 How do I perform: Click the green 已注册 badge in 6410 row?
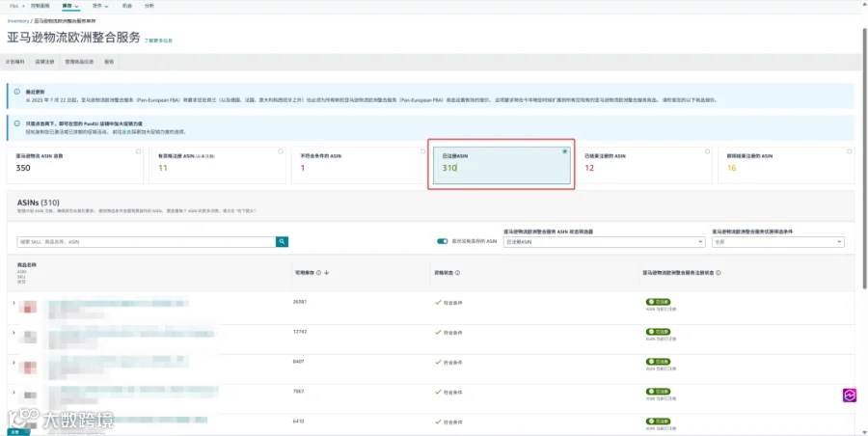click(658, 422)
